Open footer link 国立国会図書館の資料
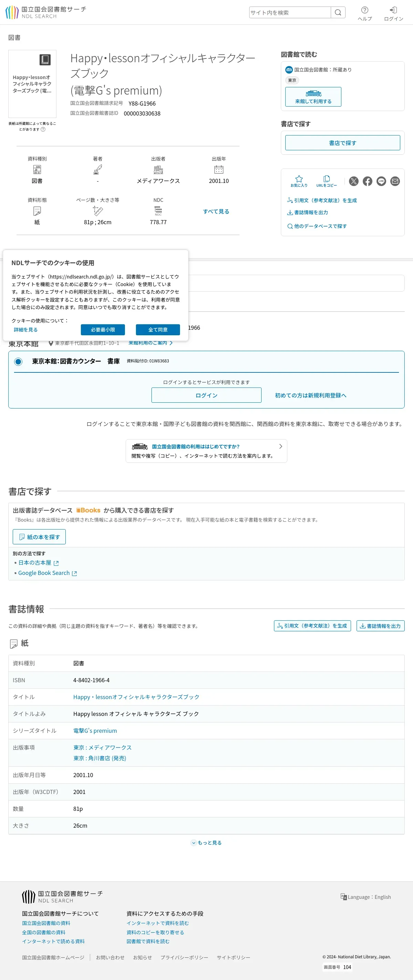Viewport: 413px width, 980px height. pyautogui.click(x=46, y=923)
